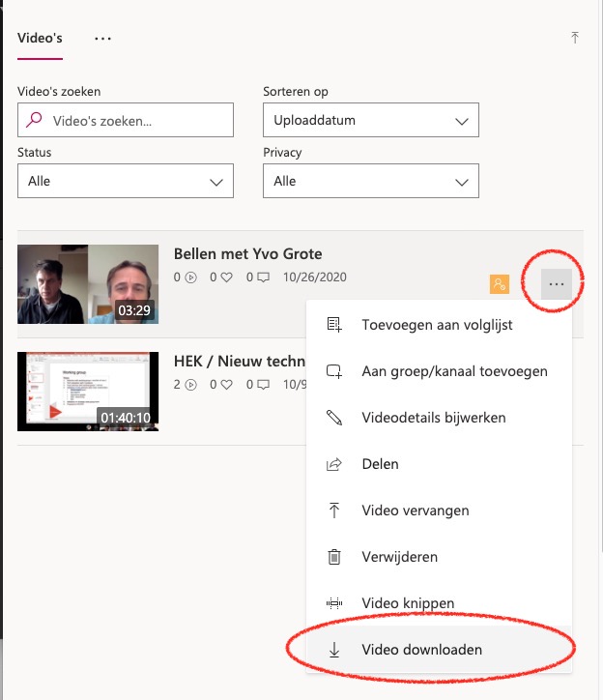This screenshot has width=603, height=700.
Task: Select the Video's tab
Action: pos(40,38)
